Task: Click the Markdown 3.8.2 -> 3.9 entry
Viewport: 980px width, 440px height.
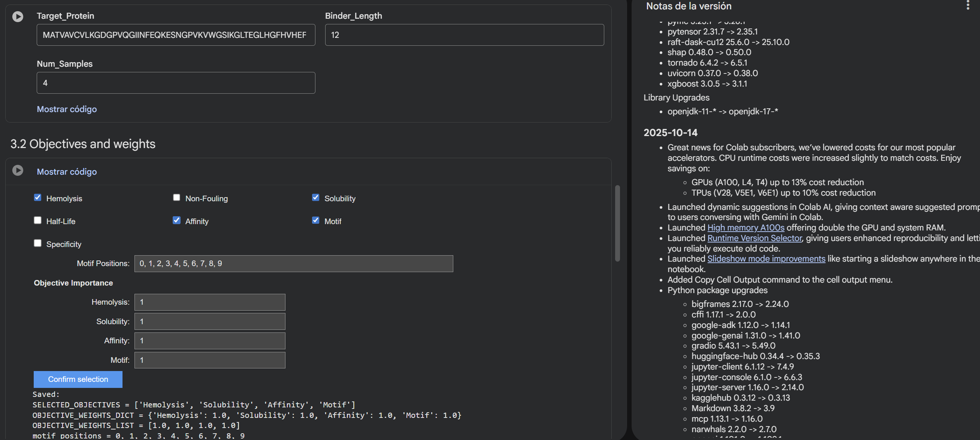Action: pyautogui.click(x=733, y=409)
